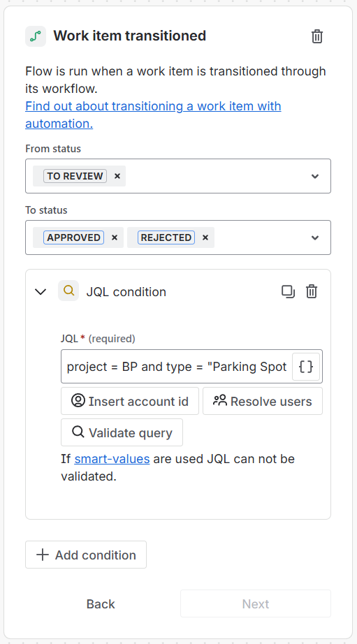Open smart values braces picker
Viewport: 357px width, 644px height.
click(306, 367)
